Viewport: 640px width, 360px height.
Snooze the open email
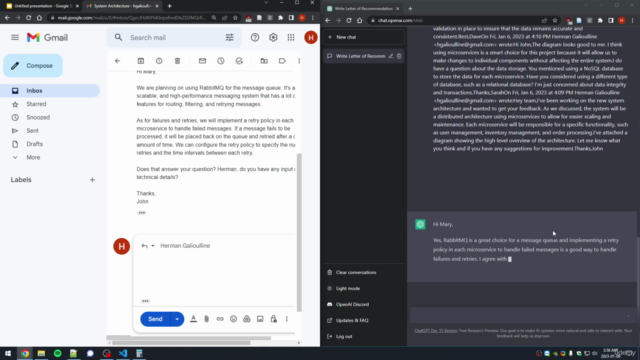pos(221,61)
